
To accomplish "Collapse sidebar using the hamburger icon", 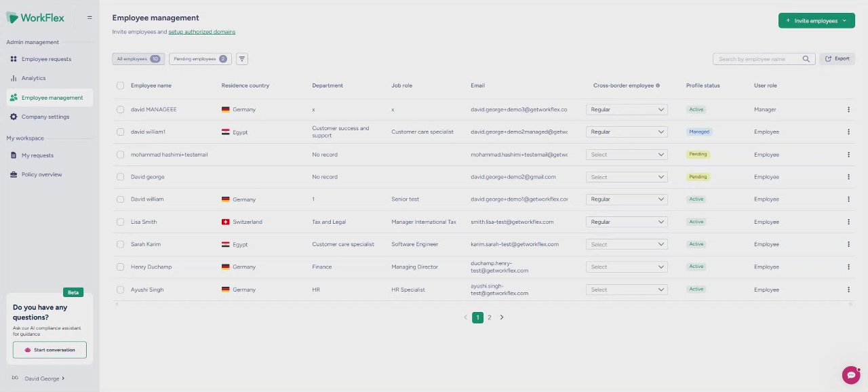I will 90,18.
